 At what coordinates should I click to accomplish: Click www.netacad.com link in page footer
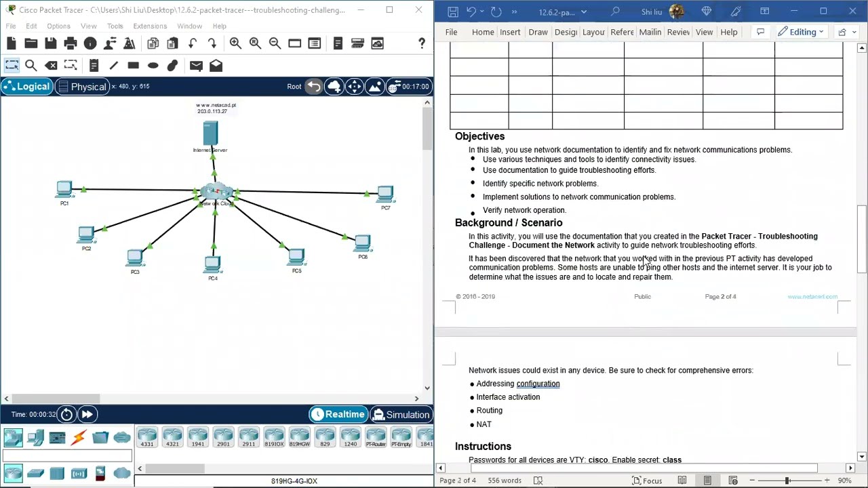[x=812, y=297]
